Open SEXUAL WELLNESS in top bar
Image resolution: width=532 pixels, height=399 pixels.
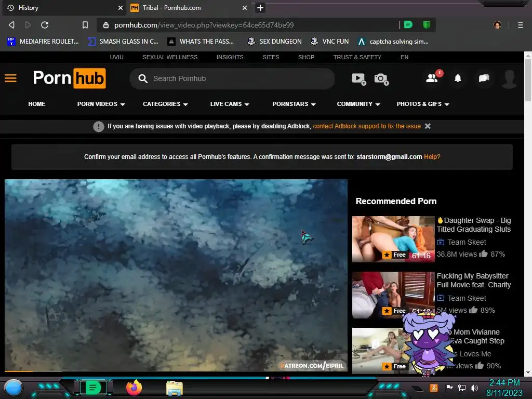[x=170, y=57]
